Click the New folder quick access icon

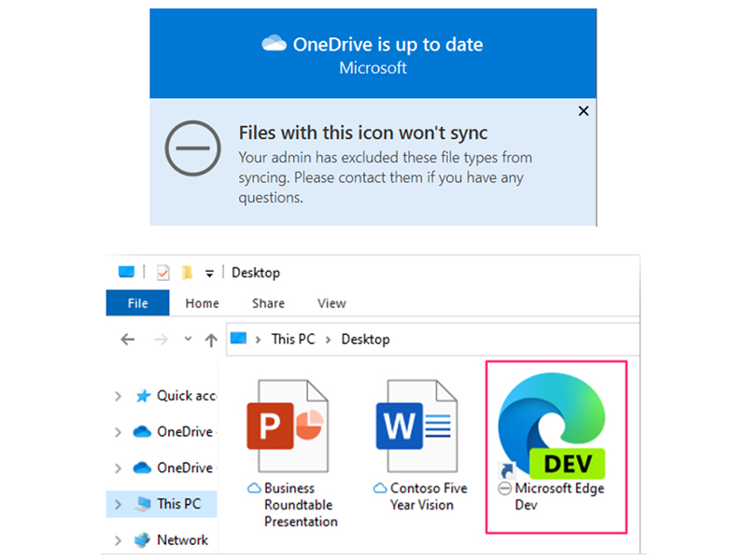[187, 273]
